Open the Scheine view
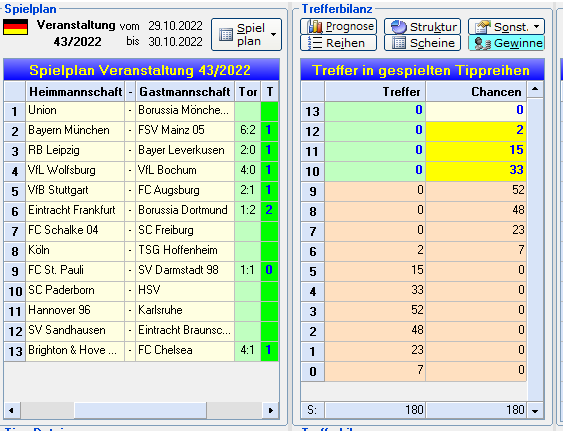 (422, 43)
